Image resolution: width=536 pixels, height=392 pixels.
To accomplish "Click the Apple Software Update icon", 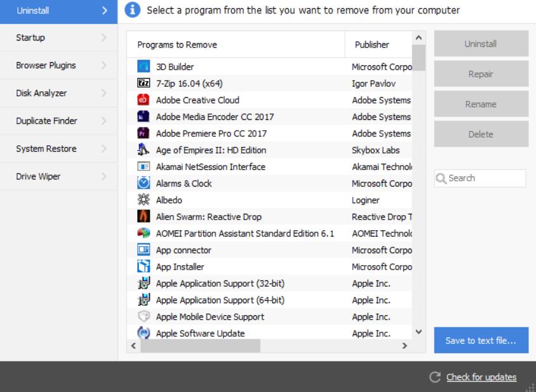I will coord(142,333).
